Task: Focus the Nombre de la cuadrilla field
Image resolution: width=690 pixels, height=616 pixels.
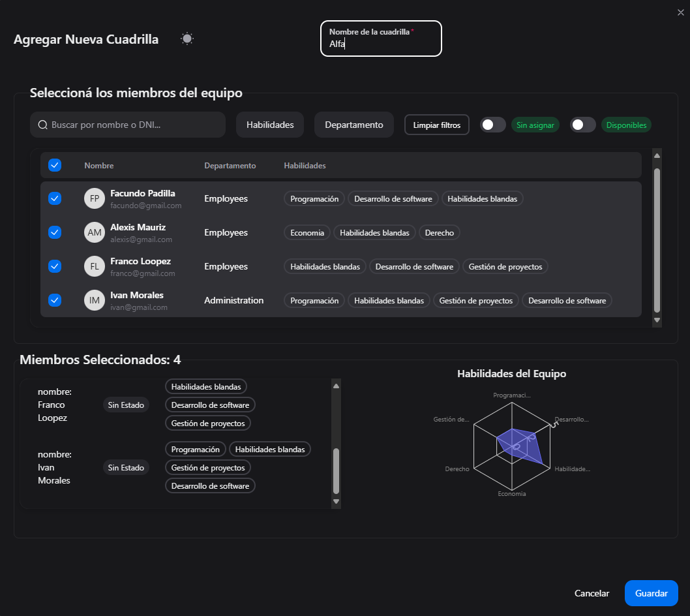Action: click(x=381, y=44)
